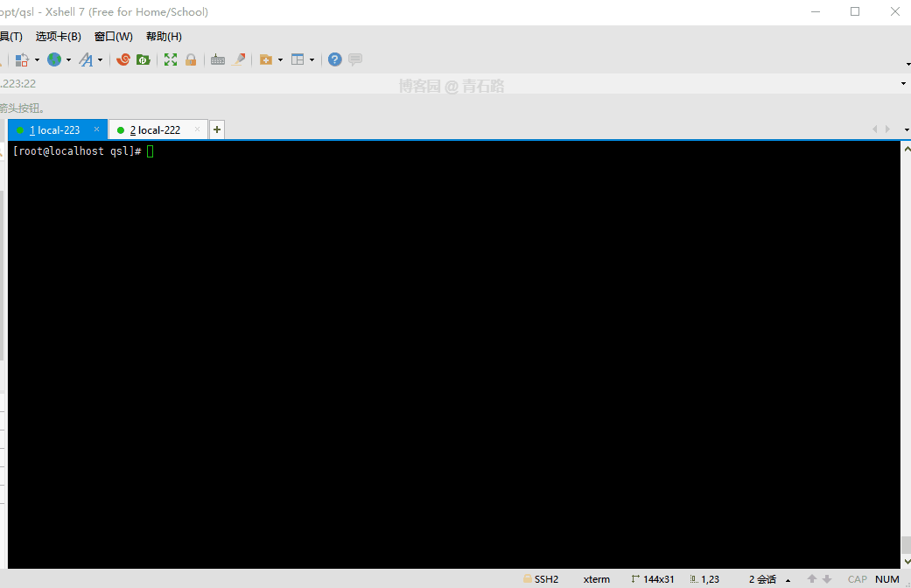Click the 1,23 cursor position entry
Image resolution: width=911 pixels, height=588 pixels.
(x=704, y=579)
